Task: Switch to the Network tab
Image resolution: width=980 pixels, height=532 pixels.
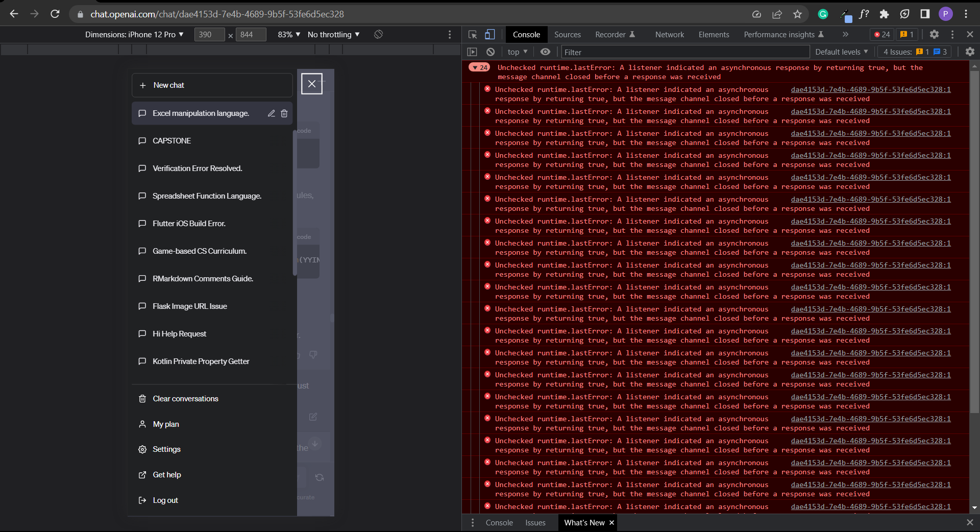Action: tap(669, 34)
